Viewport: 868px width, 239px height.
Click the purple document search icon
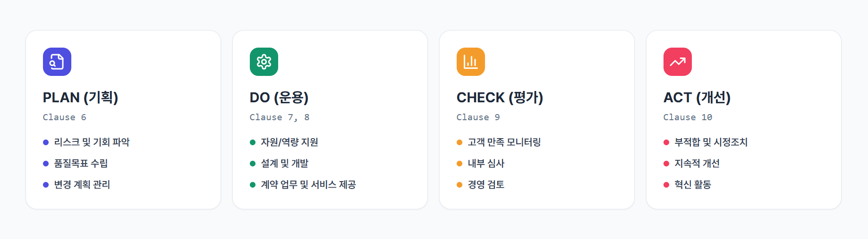(x=57, y=62)
